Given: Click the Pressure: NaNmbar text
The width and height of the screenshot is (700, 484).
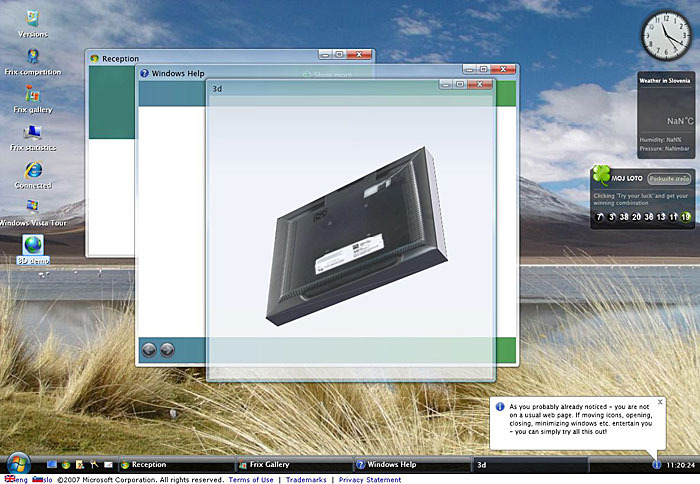Looking at the screenshot, I should pyautogui.click(x=664, y=149).
